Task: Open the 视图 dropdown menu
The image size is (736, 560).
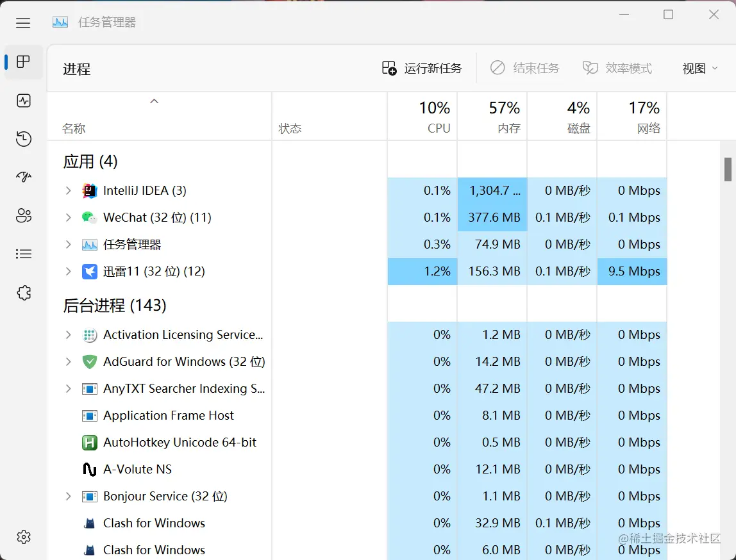Action: pyautogui.click(x=700, y=69)
